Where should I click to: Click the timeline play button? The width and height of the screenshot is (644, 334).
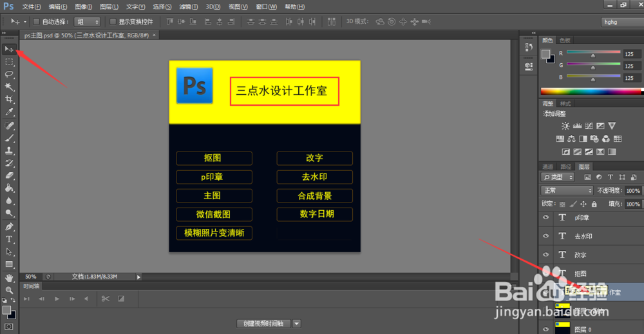pyautogui.click(x=57, y=299)
